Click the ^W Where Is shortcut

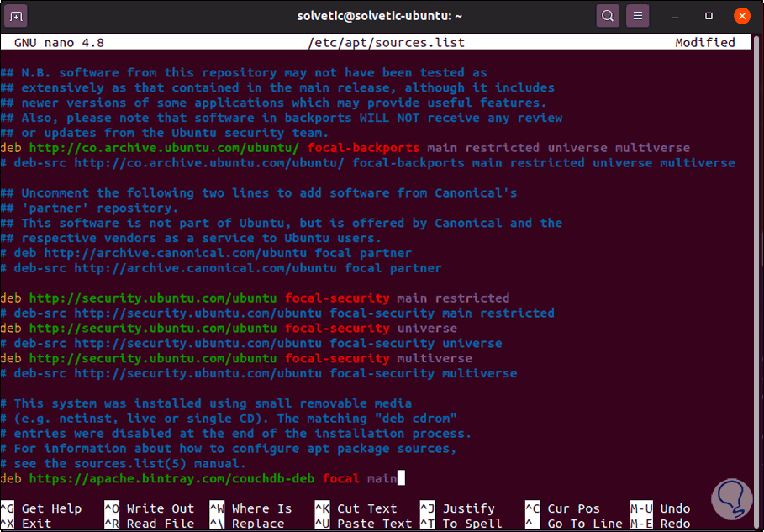tap(250, 508)
